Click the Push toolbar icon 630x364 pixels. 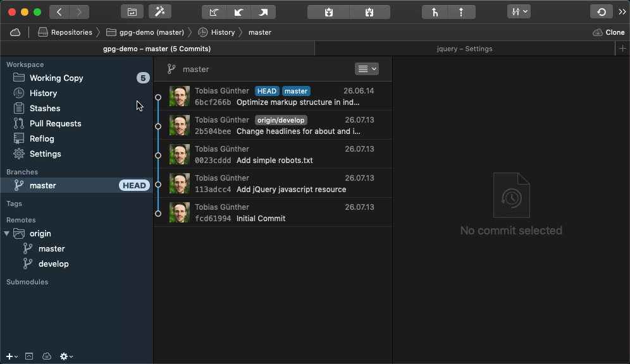263,12
